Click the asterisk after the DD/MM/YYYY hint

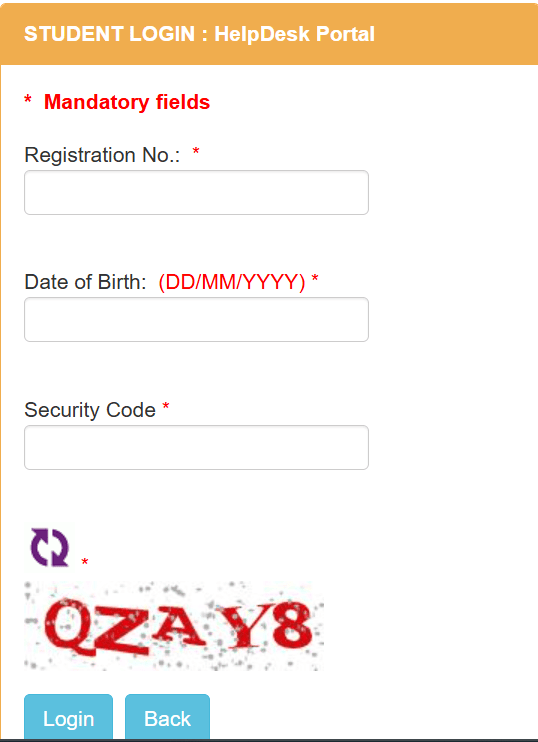pyautogui.click(x=315, y=279)
